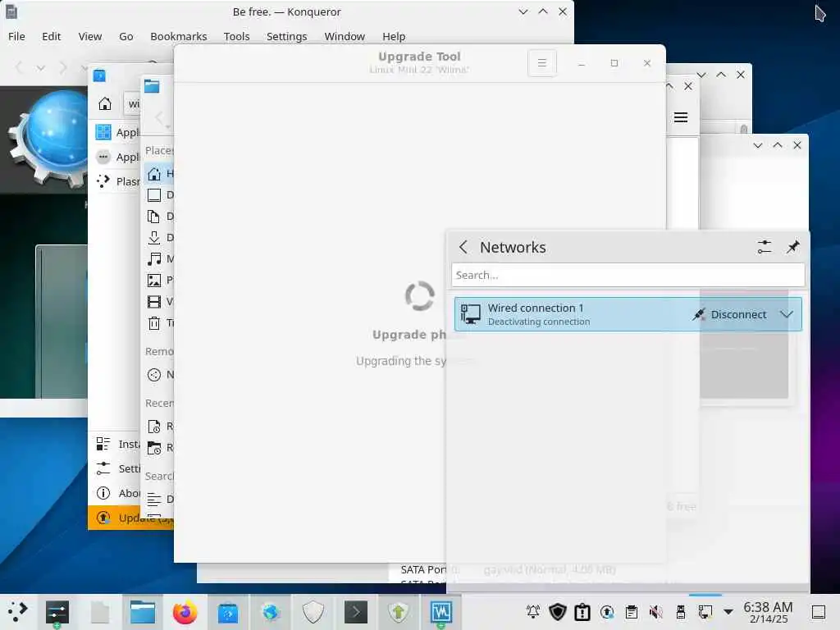Open the notifications bell in the system tray

click(533, 612)
